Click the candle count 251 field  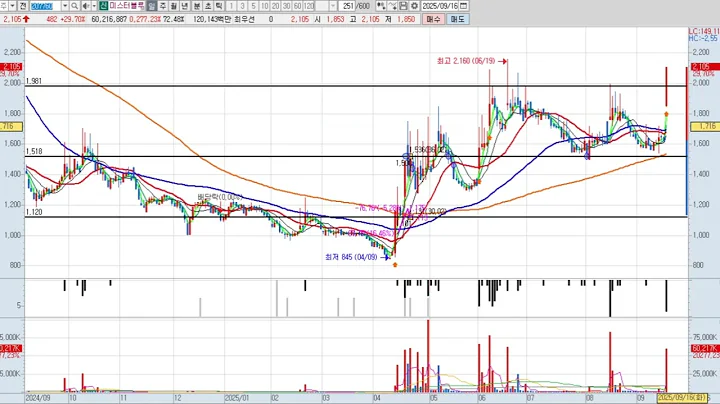(348, 6)
